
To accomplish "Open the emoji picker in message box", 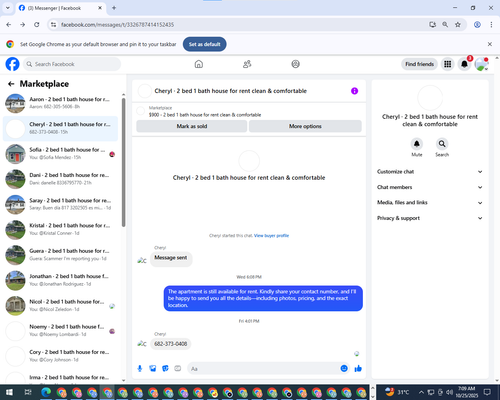I will point(344,368).
